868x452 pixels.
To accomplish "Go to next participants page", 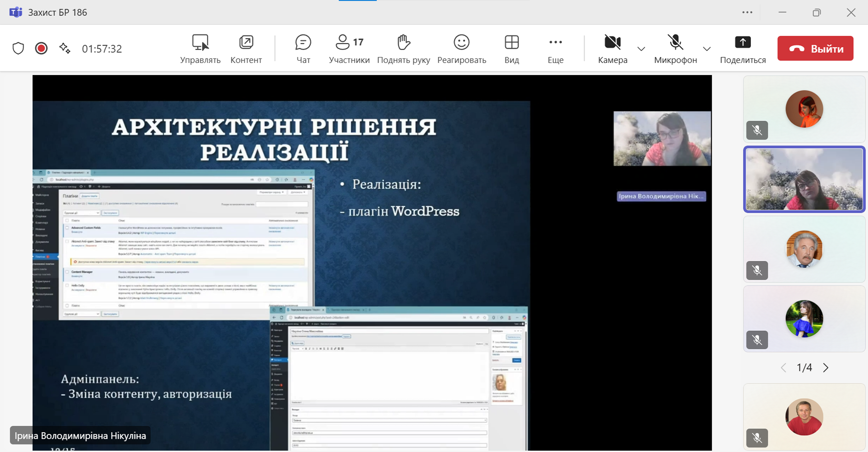I will point(826,367).
